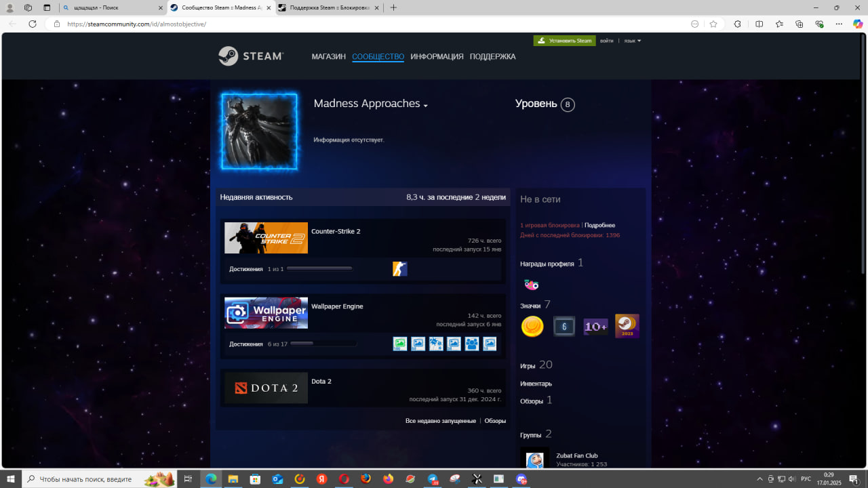Refresh the page
The image size is (868, 488).
tap(32, 24)
